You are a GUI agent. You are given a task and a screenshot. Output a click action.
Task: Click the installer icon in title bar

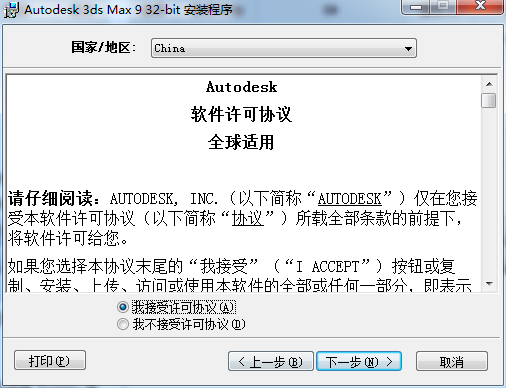[x=11, y=10]
